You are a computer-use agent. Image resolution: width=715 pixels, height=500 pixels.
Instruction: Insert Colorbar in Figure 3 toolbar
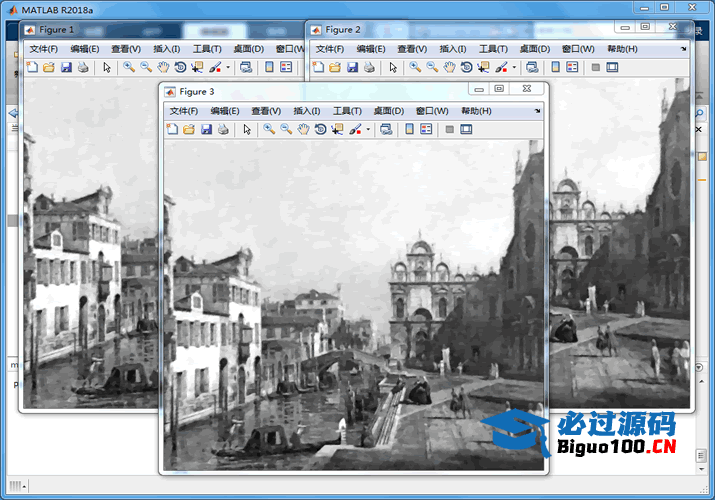tap(409, 129)
